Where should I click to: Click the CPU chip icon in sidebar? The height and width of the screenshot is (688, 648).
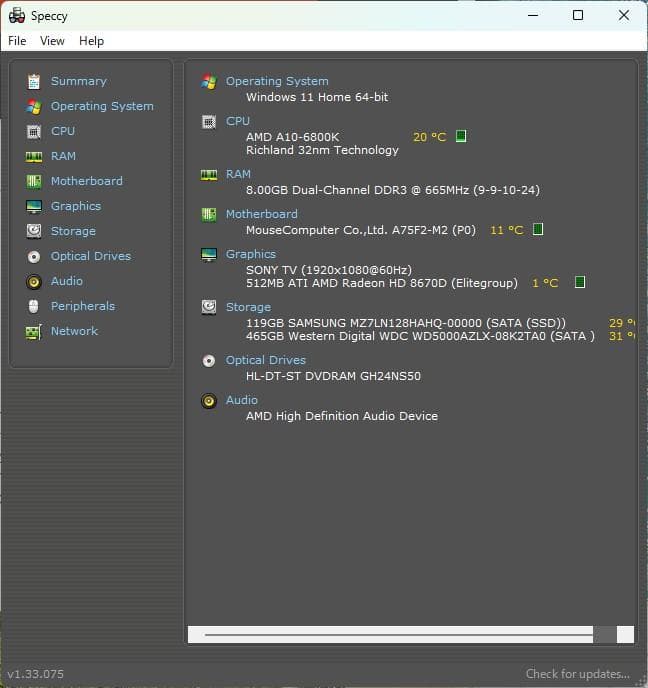click(x=34, y=132)
